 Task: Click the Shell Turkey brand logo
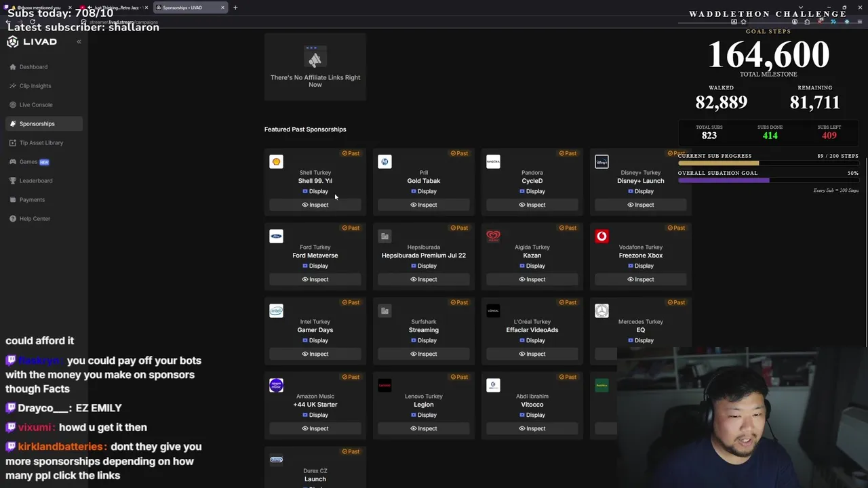click(x=276, y=161)
